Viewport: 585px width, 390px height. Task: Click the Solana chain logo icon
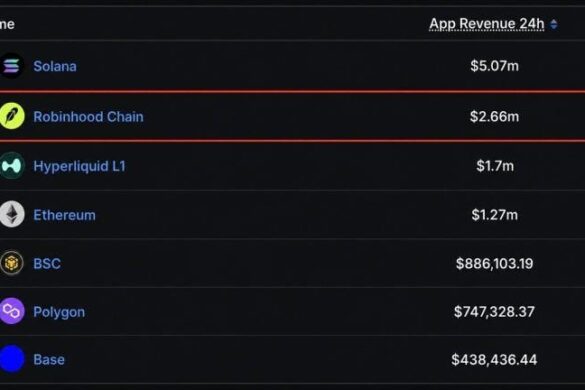(x=12, y=66)
